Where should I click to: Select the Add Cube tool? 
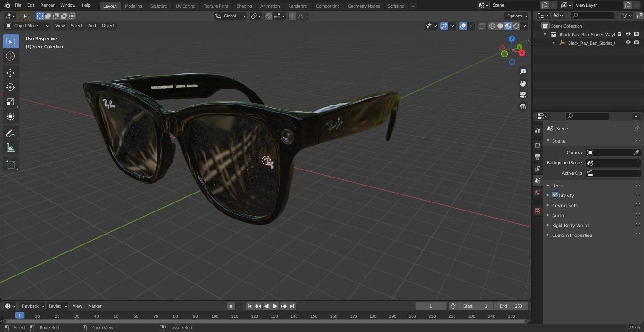click(x=10, y=165)
